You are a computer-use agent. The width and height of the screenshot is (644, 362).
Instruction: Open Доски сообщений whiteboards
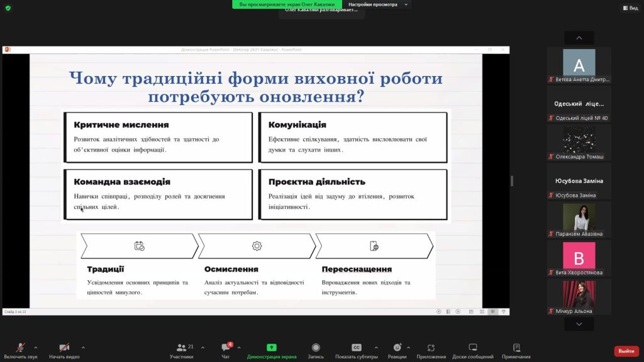pos(472,348)
